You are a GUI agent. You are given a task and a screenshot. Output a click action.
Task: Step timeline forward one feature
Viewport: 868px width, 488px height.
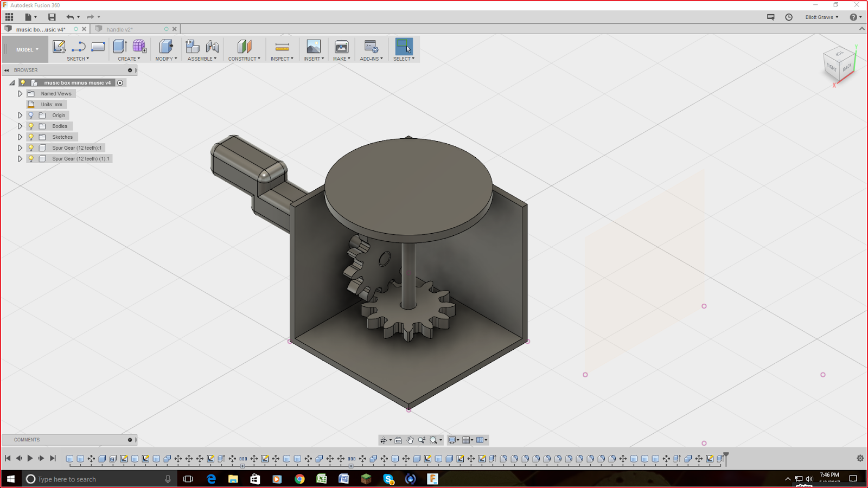point(41,458)
